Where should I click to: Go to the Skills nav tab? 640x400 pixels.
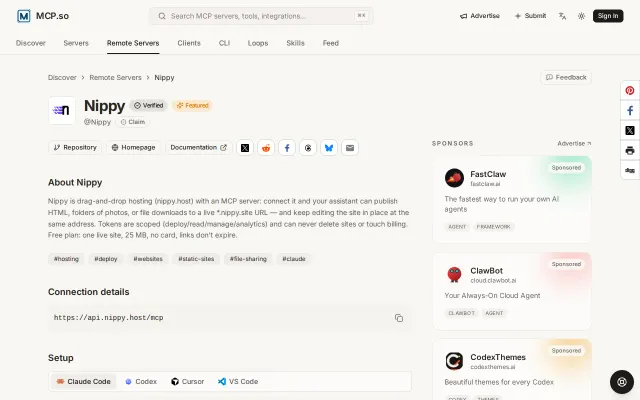click(296, 43)
